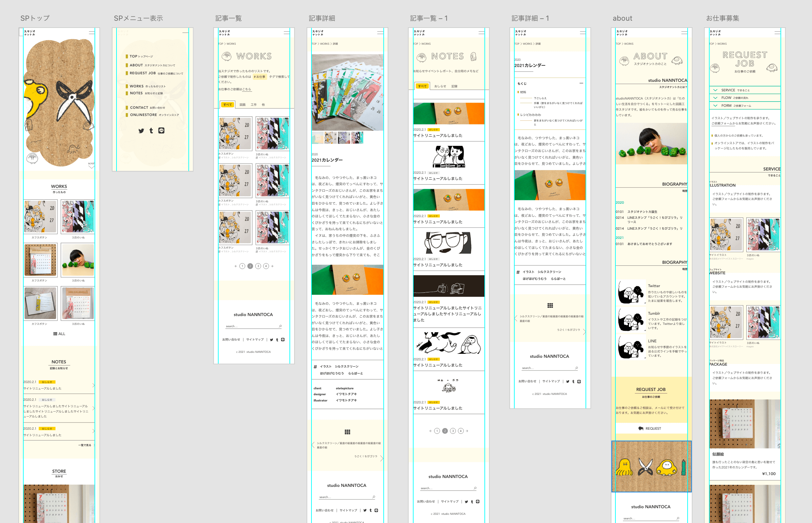Click next-page arrow in NOTES list pagination

pos(467,431)
